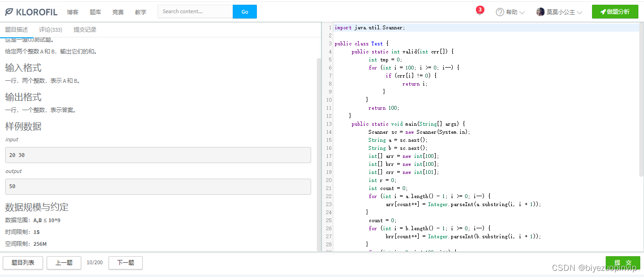644x277 pixels.
Task: Switch to the 评论(333) tab
Action: click(51, 30)
